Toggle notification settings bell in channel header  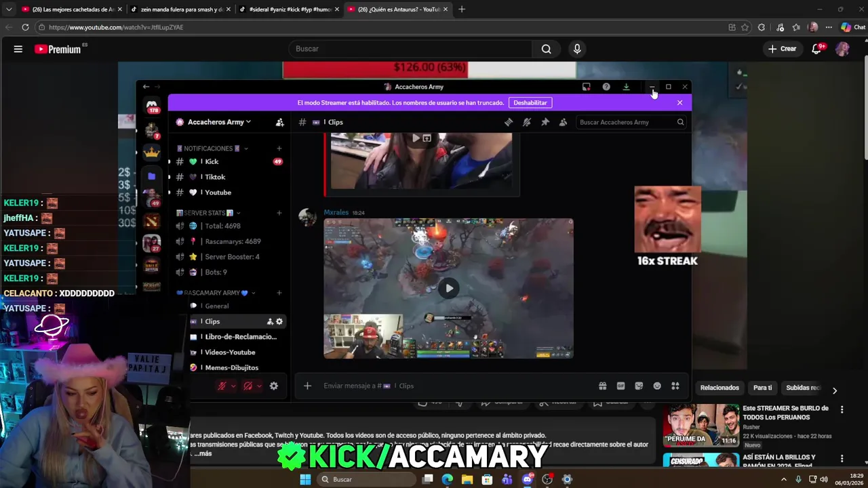point(527,122)
